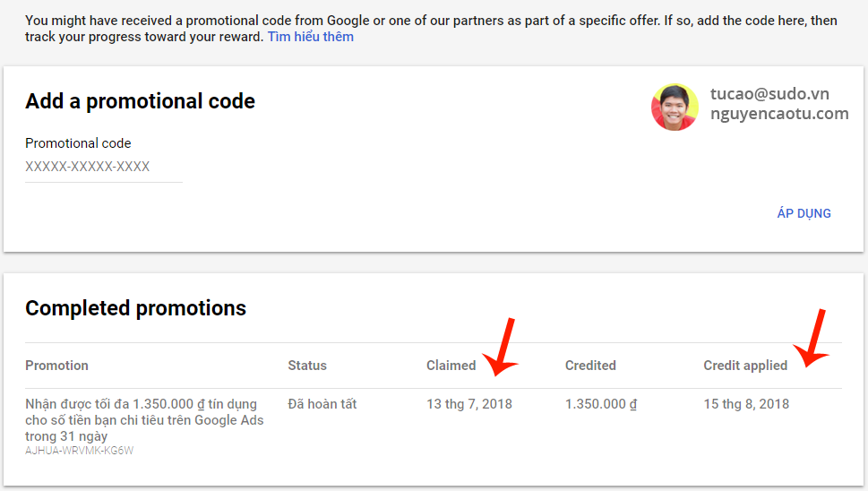The width and height of the screenshot is (868, 491).
Task: Select the Claimed column header
Action: (451, 366)
